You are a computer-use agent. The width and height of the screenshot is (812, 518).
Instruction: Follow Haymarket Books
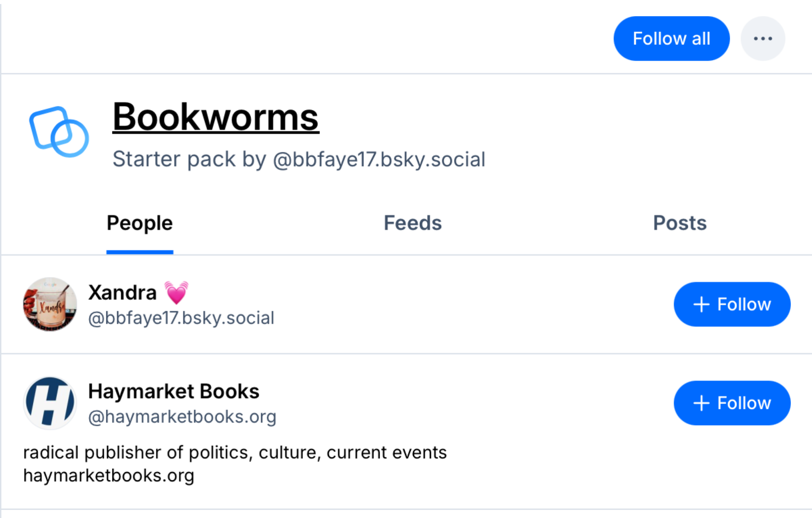(732, 403)
